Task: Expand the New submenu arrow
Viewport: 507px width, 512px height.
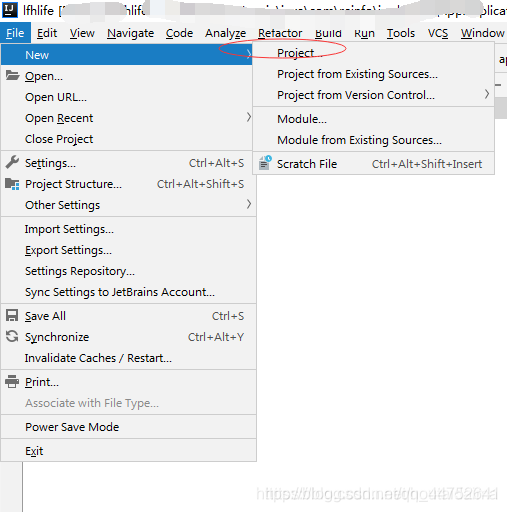Action: click(x=248, y=54)
